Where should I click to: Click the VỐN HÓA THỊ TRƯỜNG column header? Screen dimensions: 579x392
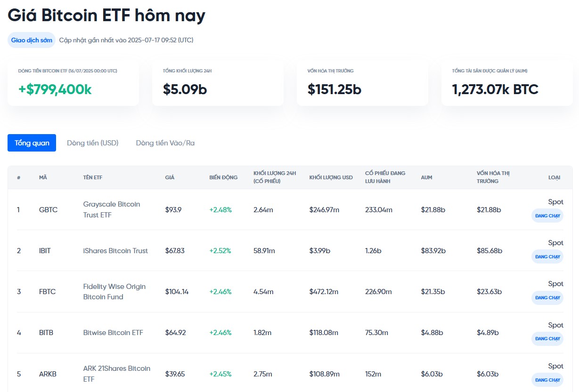tap(493, 177)
